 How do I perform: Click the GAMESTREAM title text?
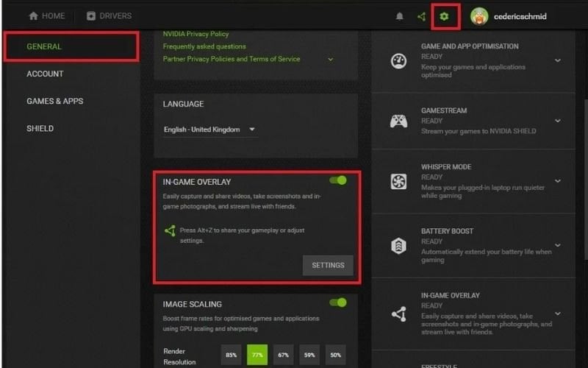click(x=444, y=111)
